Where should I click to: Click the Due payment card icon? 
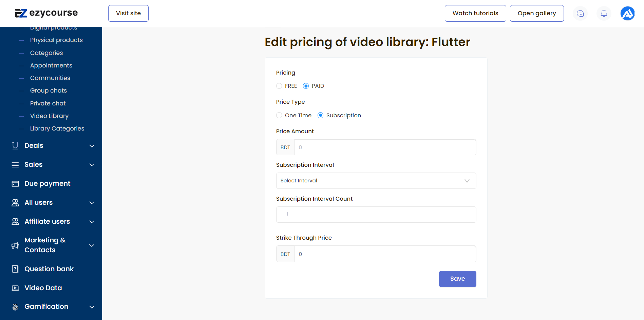(x=15, y=184)
